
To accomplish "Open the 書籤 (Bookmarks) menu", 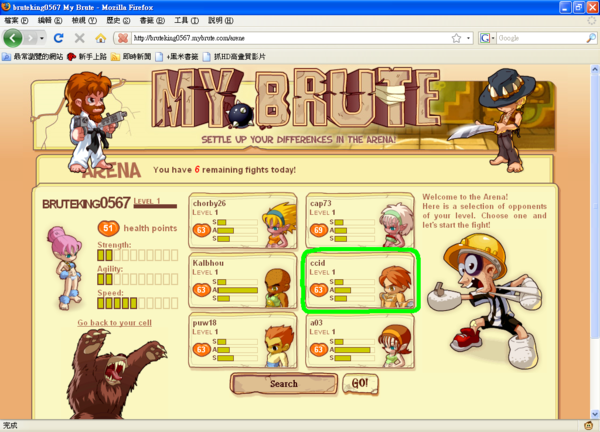I will tap(152, 20).
